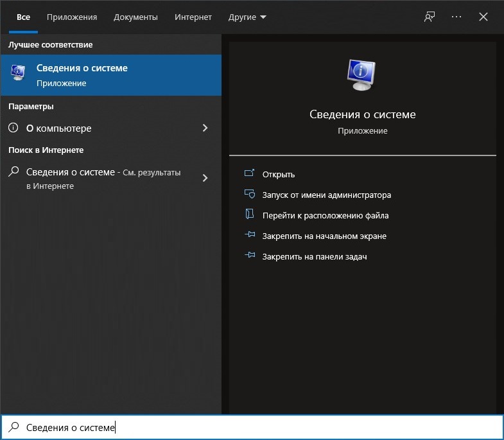Click Запуск от имени администратора
The image size is (504, 440).
coord(326,195)
